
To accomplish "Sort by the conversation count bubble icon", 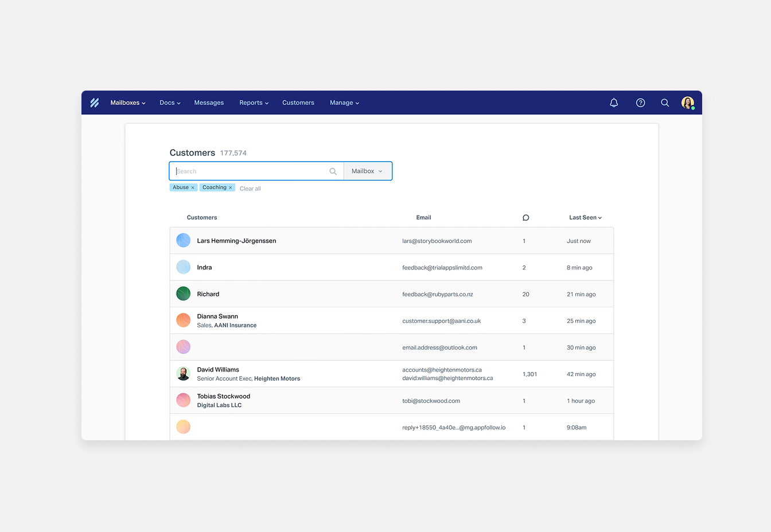I will pos(525,218).
